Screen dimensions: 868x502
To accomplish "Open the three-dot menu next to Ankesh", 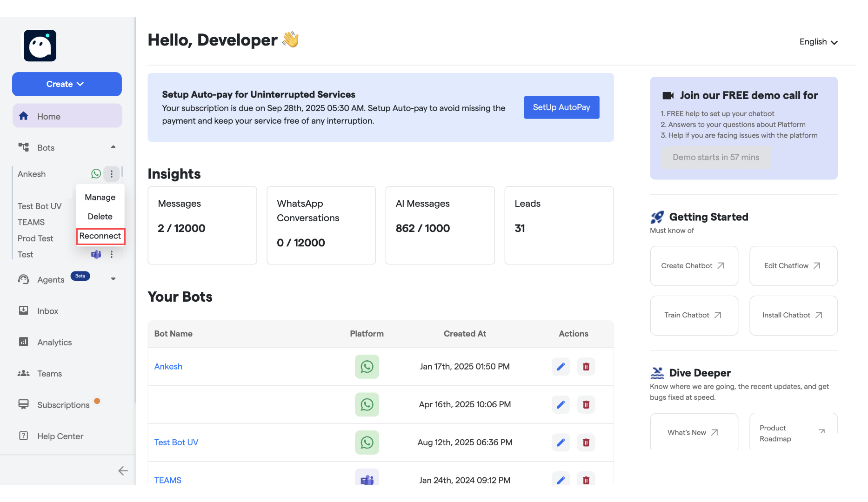I will tap(111, 174).
